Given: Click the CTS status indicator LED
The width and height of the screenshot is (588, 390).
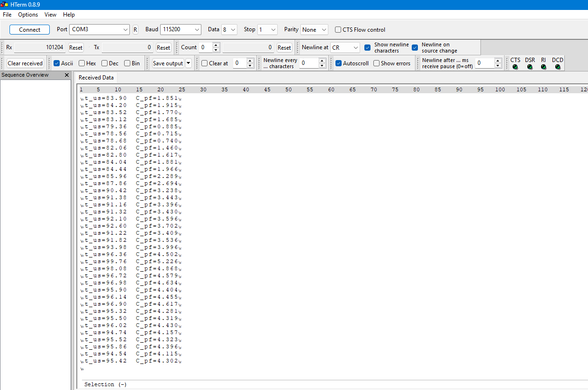Looking at the screenshot, I should coord(515,67).
